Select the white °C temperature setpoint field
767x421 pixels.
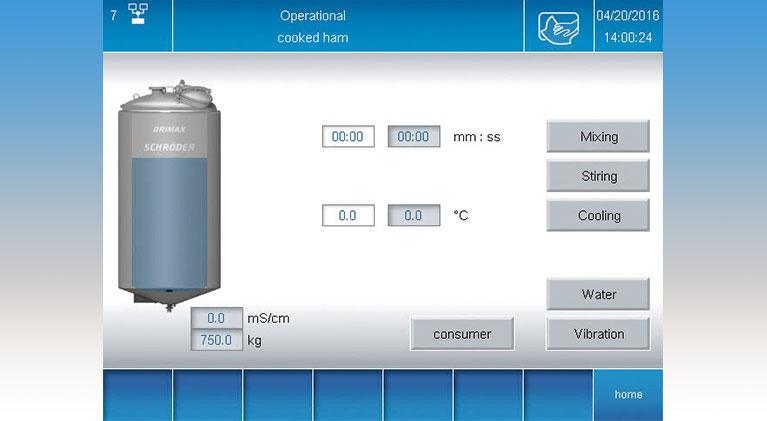(348, 215)
